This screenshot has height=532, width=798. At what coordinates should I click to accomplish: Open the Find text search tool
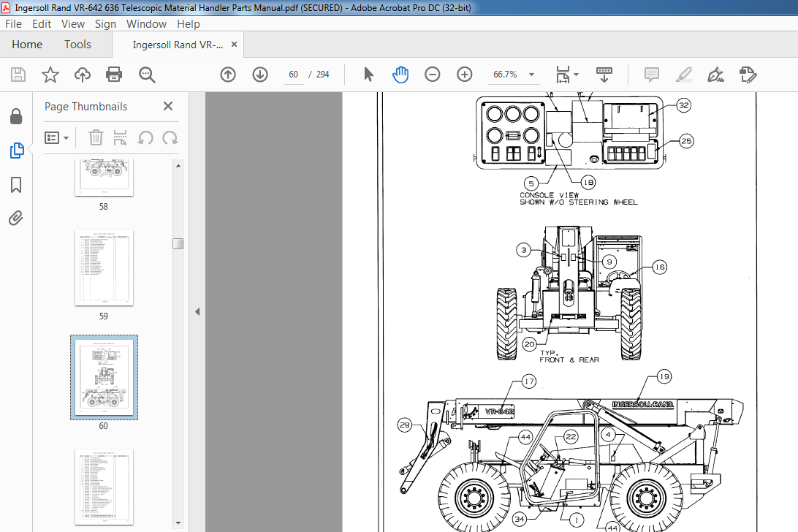coord(147,75)
